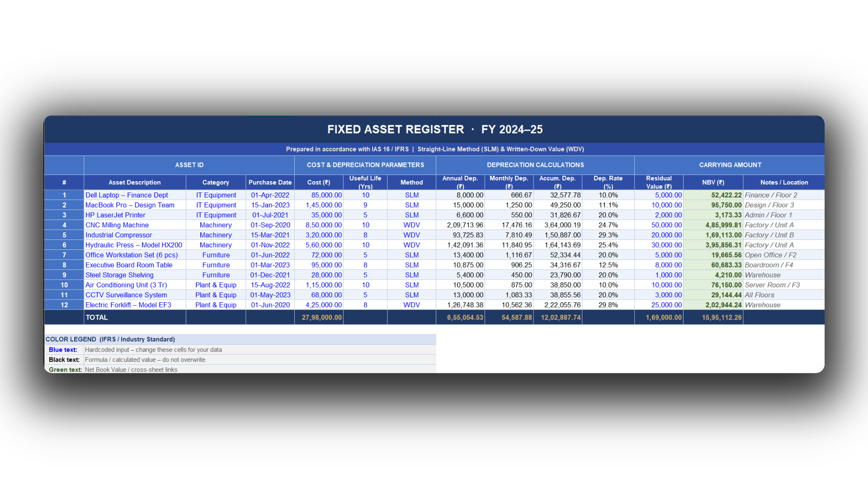Select the 'Useful Life (Yrs)' header

point(365,183)
